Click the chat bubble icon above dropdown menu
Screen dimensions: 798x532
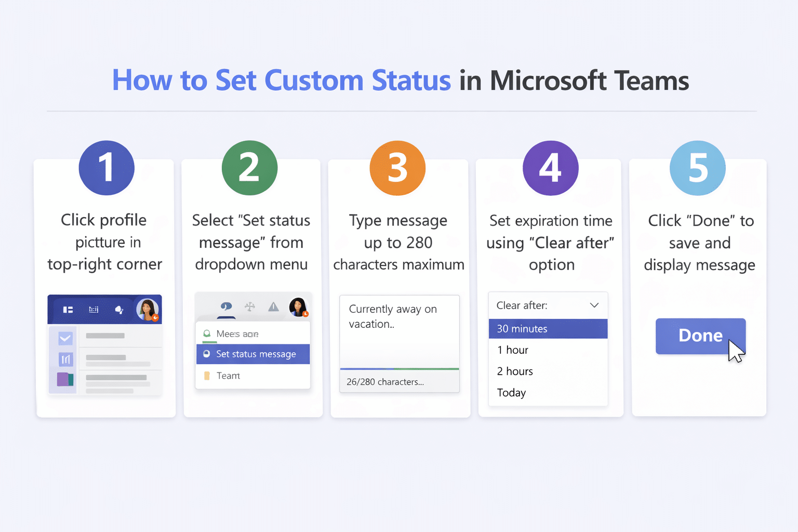[x=226, y=307]
